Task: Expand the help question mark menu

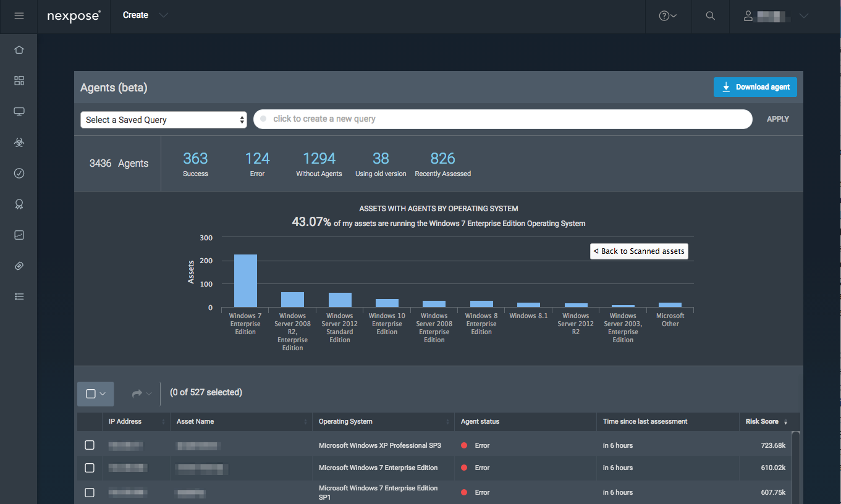Action: pyautogui.click(x=667, y=16)
